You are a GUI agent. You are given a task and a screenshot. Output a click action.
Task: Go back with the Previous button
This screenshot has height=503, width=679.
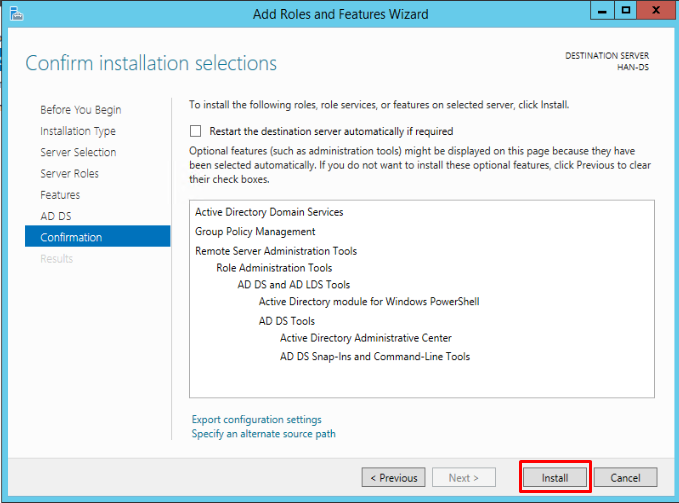click(x=394, y=477)
